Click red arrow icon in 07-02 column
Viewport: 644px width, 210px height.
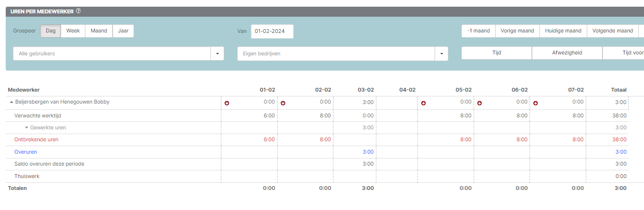pos(536,103)
